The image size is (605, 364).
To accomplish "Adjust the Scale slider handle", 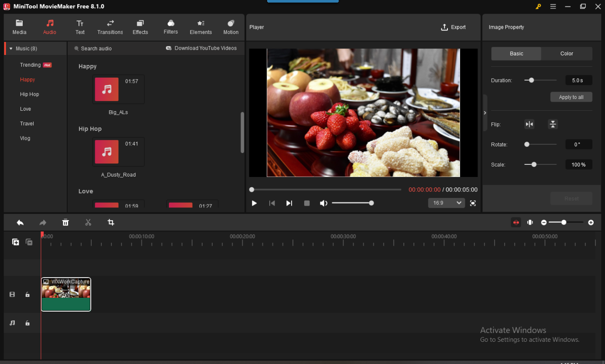I will click(534, 165).
